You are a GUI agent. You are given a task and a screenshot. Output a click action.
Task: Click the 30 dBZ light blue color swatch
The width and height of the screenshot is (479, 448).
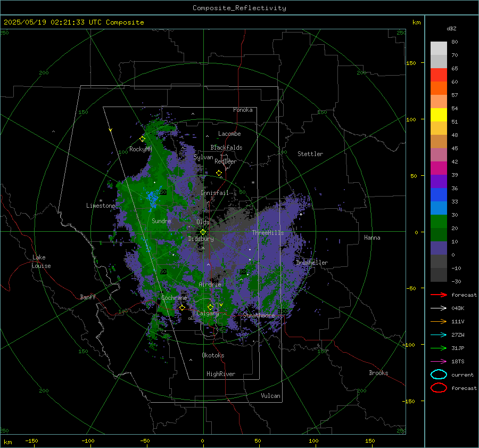(x=439, y=208)
